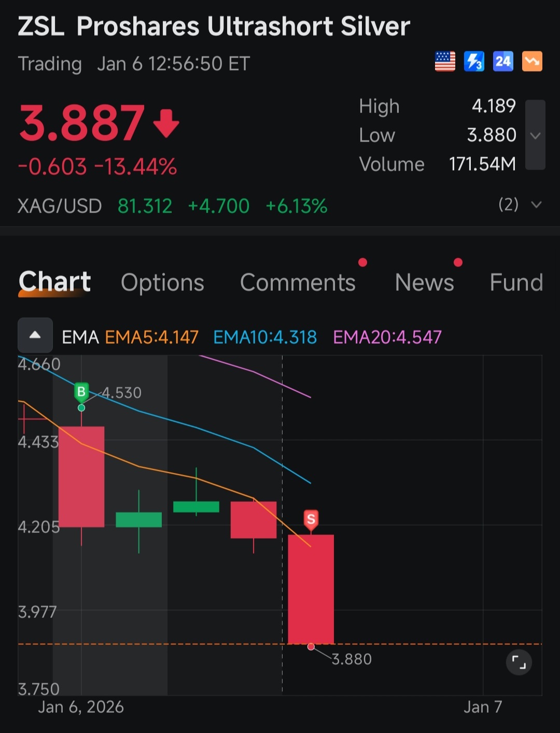Tap the 3.880 low price annotation on chart
Viewport: 560px width, 733px height.
pos(352,659)
